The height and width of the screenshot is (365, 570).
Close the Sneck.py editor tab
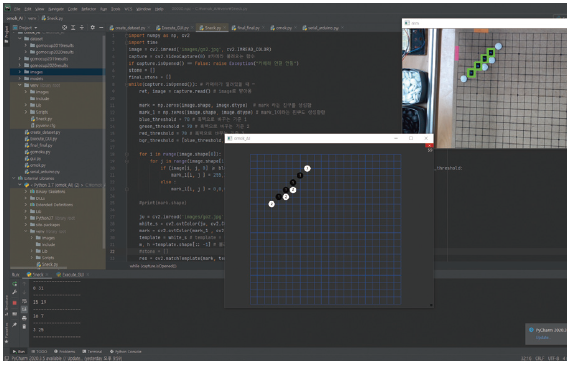[224, 28]
